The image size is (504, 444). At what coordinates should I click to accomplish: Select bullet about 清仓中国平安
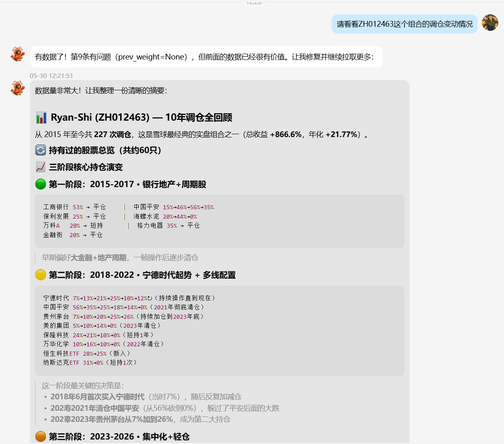(165, 408)
